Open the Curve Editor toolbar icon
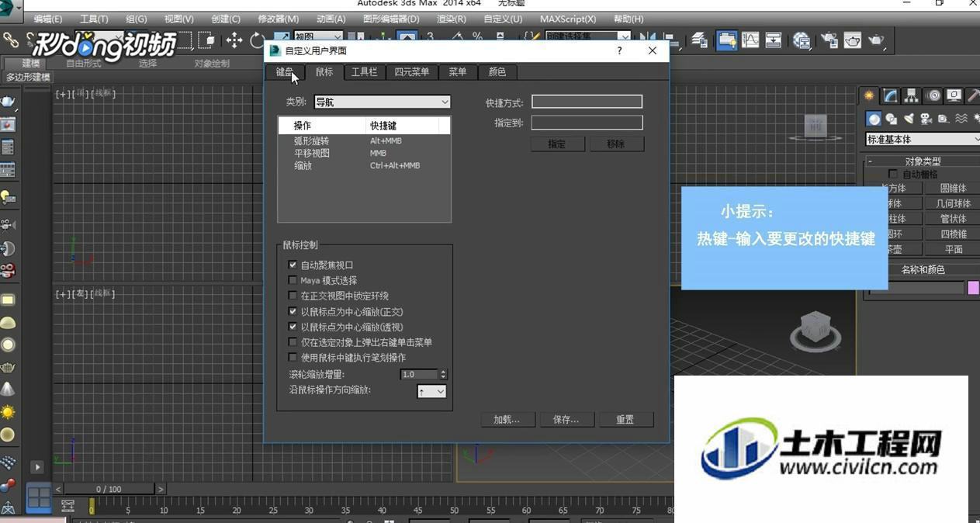Image resolution: width=980 pixels, height=523 pixels. click(750, 40)
